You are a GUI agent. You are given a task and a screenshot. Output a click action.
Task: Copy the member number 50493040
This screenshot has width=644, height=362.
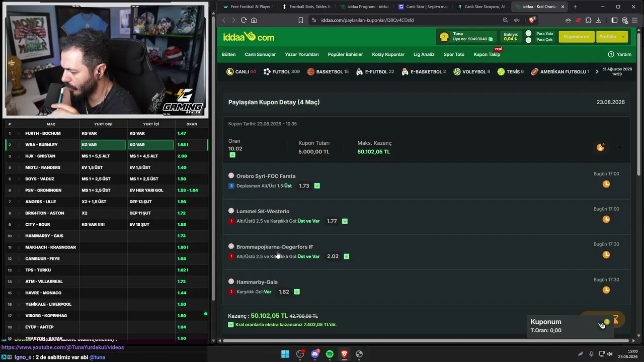(491, 39)
